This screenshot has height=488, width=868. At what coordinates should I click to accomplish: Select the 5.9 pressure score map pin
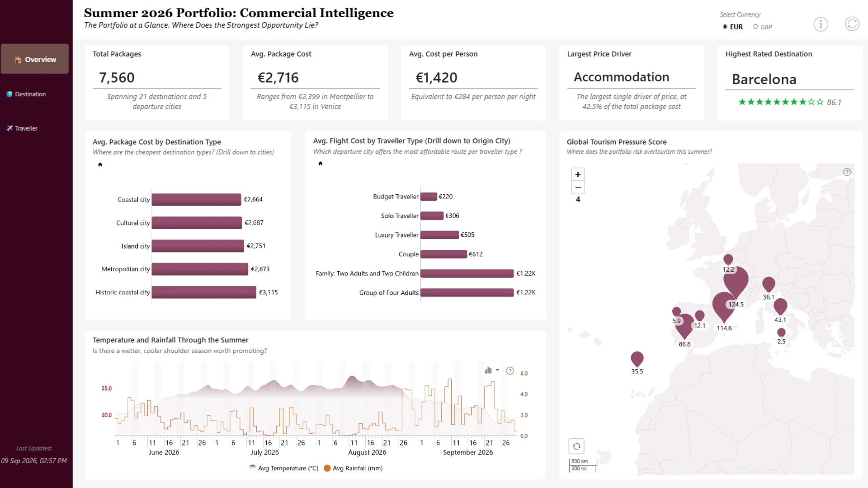676,312
